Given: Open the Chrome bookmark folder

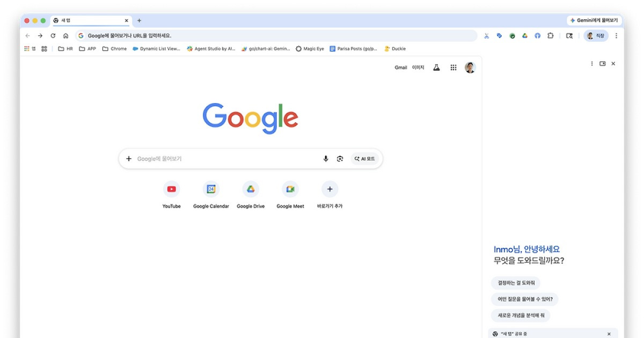Looking at the screenshot, I should [x=114, y=49].
